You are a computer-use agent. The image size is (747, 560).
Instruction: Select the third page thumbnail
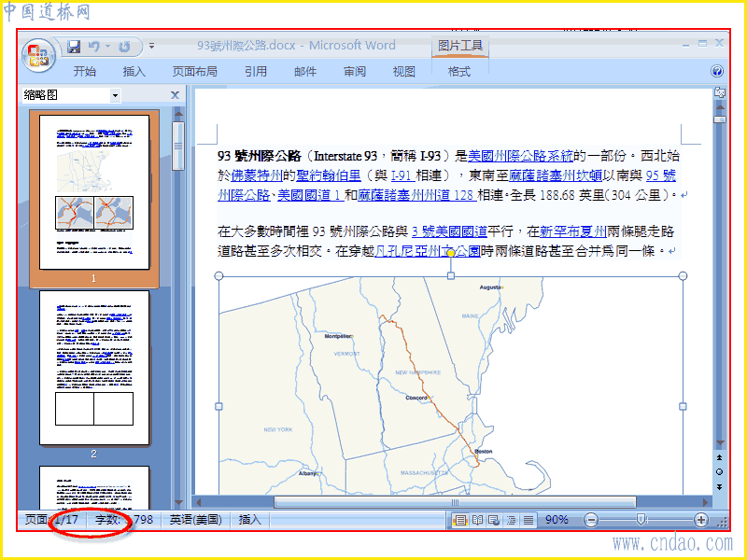[94, 486]
